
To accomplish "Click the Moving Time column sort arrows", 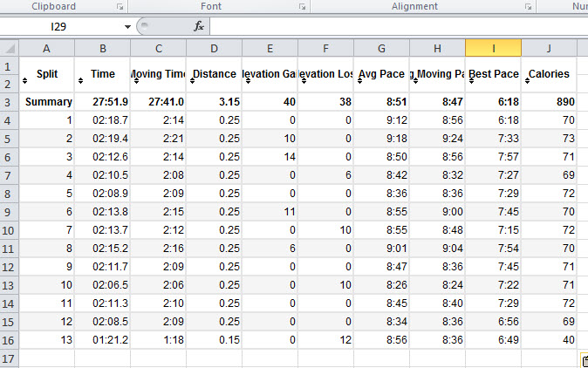I will [x=136, y=80].
